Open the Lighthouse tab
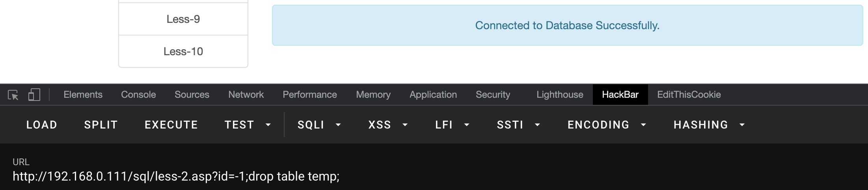 pos(559,95)
